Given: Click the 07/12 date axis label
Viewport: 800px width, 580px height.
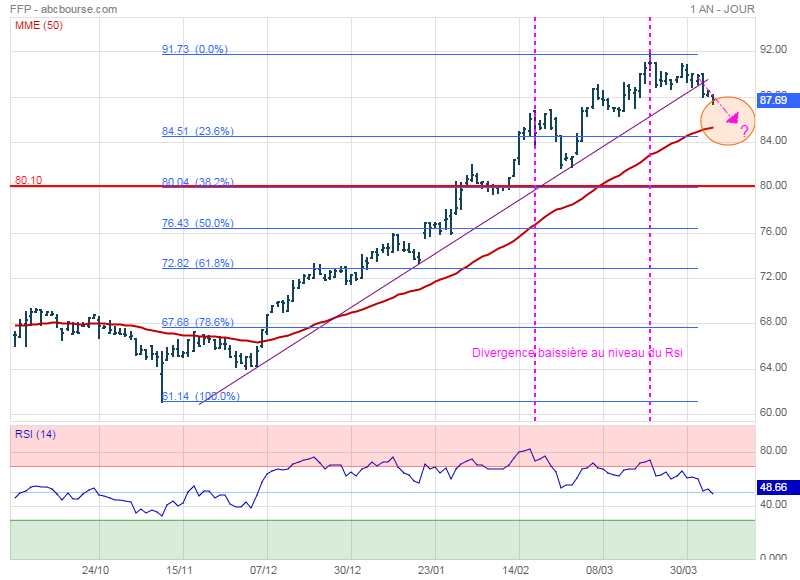Looking at the screenshot, I should [x=263, y=570].
